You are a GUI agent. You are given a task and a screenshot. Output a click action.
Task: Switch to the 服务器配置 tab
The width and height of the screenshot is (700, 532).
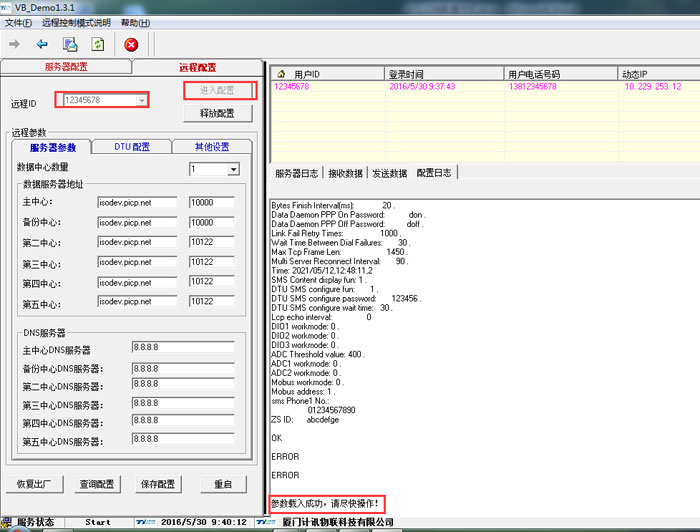[66, 68]
